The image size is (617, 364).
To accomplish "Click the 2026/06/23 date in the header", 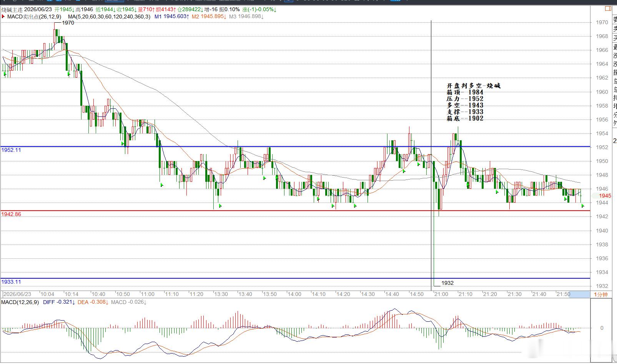I will 38,9.
